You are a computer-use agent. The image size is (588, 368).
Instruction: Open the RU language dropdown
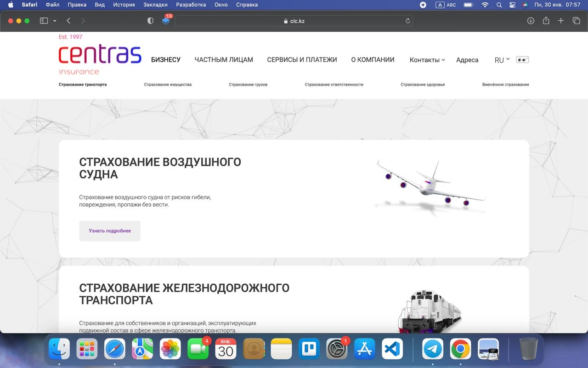(502, 60)
